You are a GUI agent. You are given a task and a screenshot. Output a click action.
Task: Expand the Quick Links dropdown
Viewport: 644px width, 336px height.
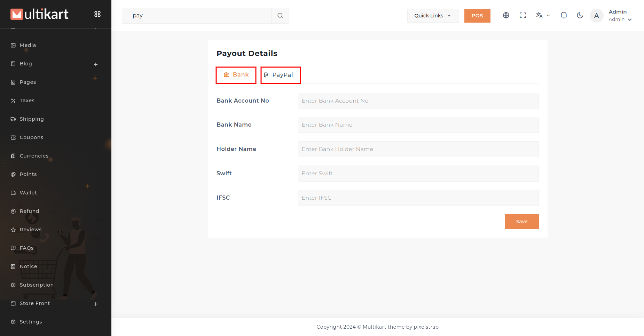click(x=433, y=16)
